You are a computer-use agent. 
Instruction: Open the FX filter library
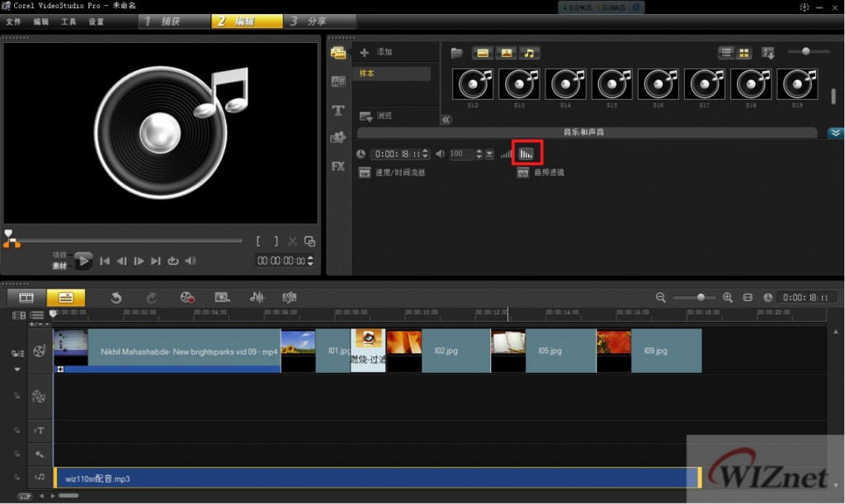click(338, 166)
